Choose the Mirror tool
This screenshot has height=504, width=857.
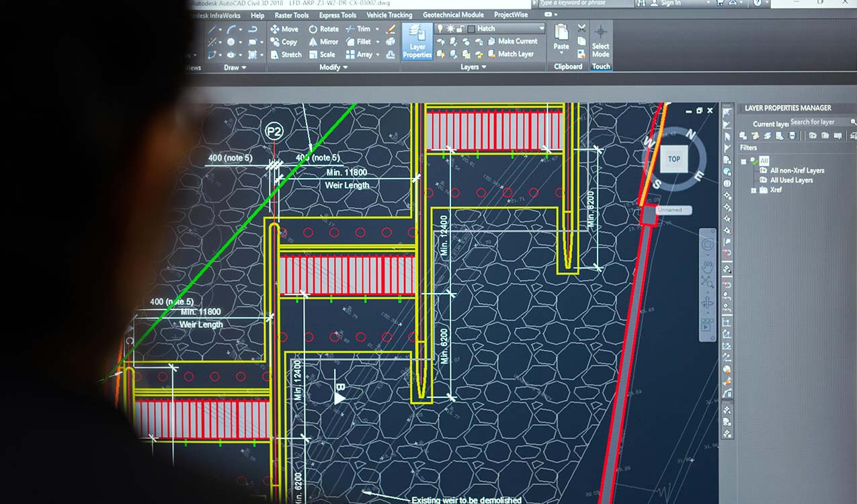point(323,42)
